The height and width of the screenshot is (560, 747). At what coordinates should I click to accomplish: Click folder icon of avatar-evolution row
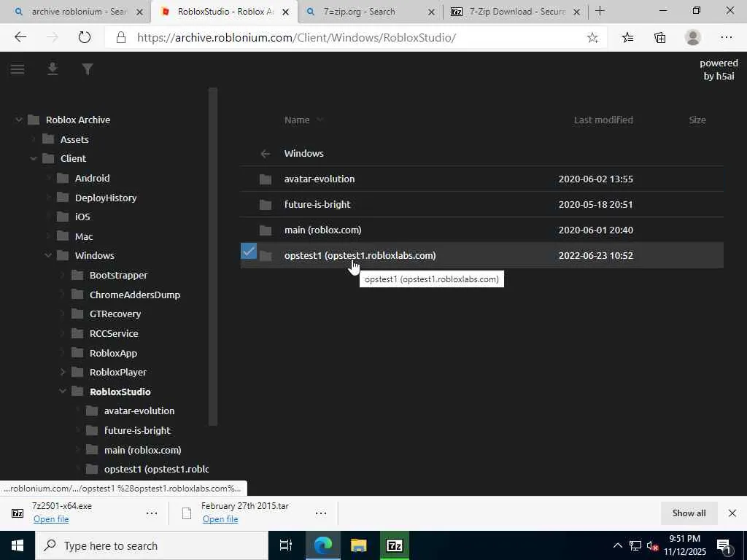coord(266,179)
